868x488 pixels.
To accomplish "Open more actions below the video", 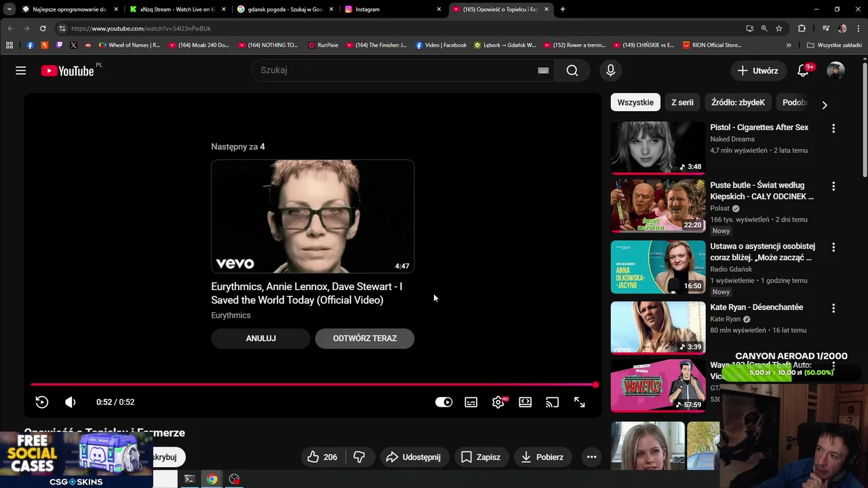I will pyautogui.click(x=591, y=457).
